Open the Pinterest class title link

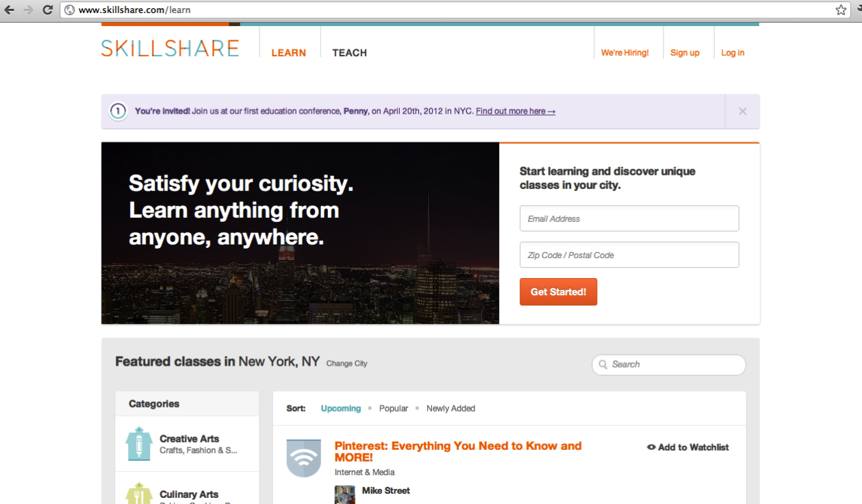pos(458,451)
